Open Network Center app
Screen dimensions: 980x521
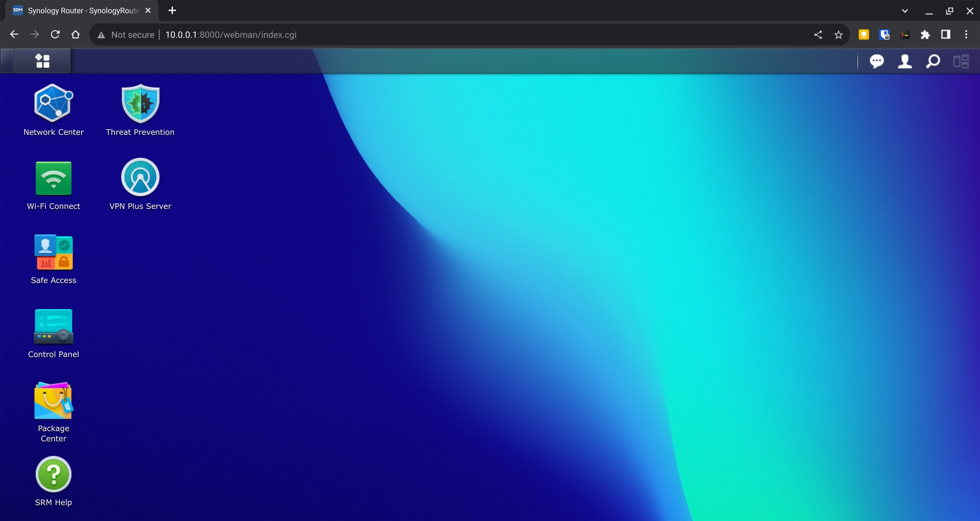click(x=54, y=110)
